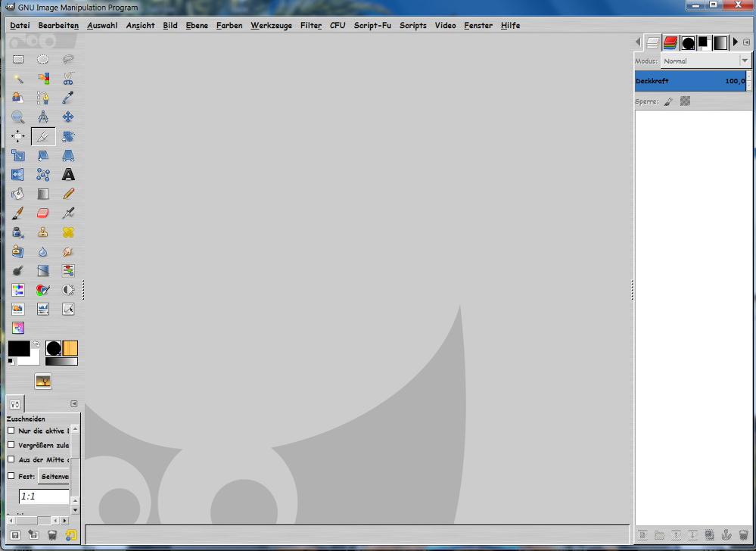Select the Rotate tool

point(68,136)
